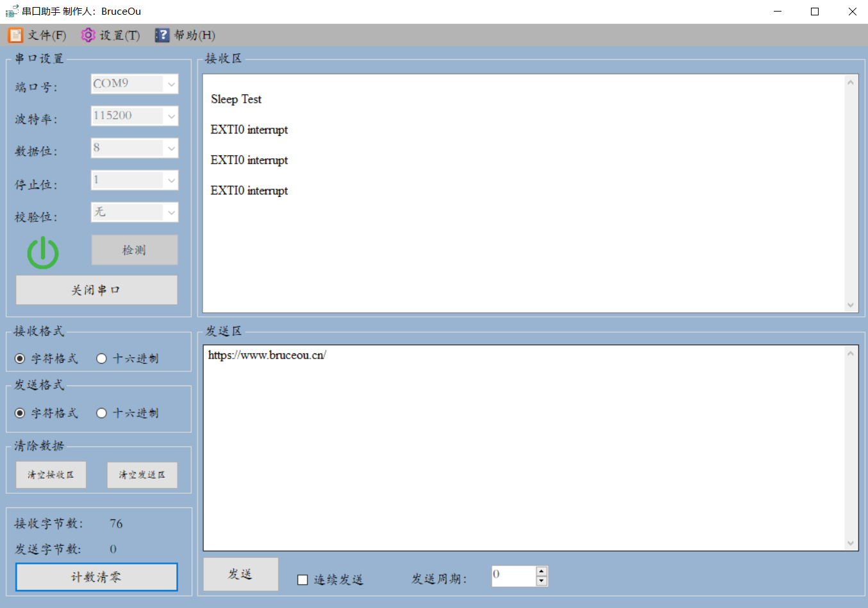Click the 发送 send button

pos(240,574)
